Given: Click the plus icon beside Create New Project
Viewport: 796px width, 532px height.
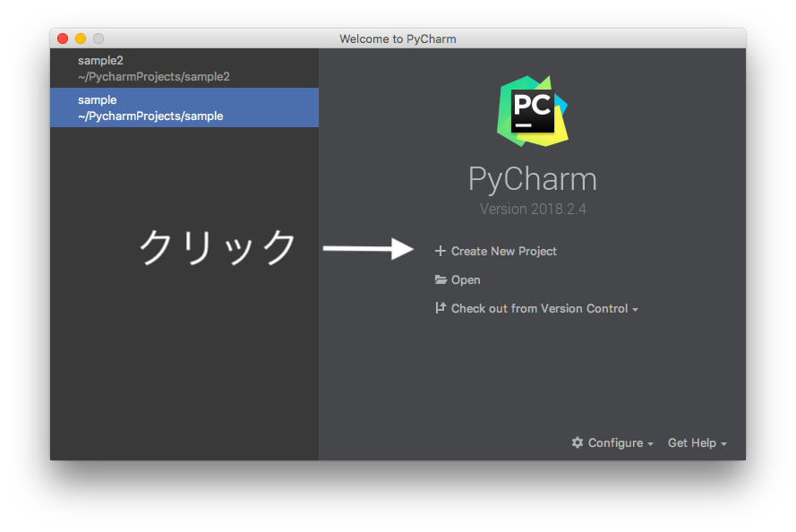Looking at the screenshot, I should pyautogui.click(x=440, y=251).
